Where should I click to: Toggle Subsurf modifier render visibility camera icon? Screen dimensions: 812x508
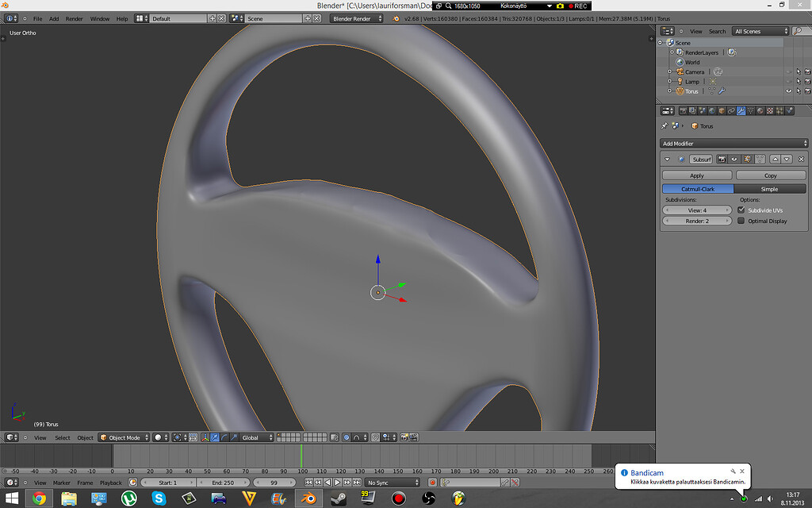tap(722, 159)
